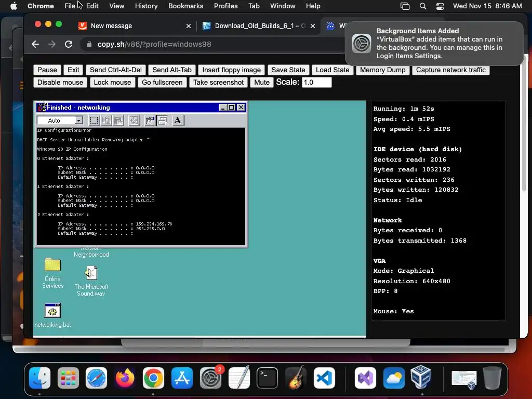Click the Background Items Added notification

(x=434, y=44)
